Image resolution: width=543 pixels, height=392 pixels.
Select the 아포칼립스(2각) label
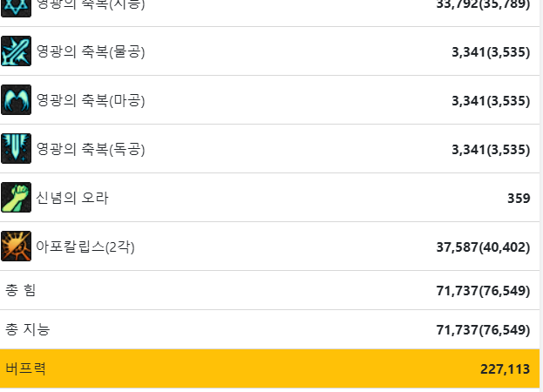coord(85,247)
